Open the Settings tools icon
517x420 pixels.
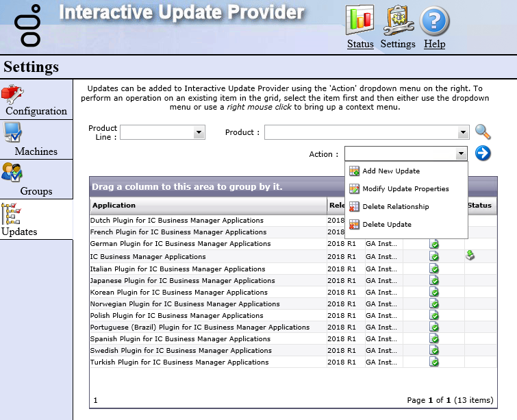click(x=398, y=21)
